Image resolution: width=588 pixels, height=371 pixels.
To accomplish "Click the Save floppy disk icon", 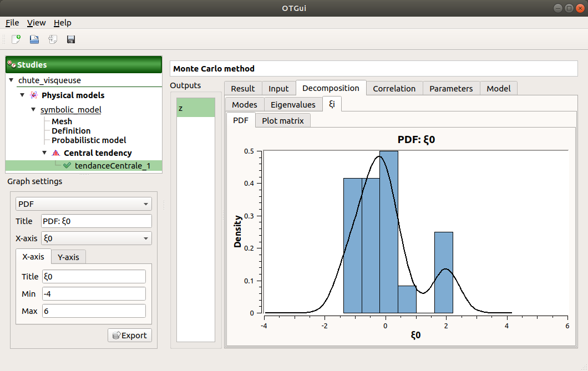I will click(x=71, y=39).
